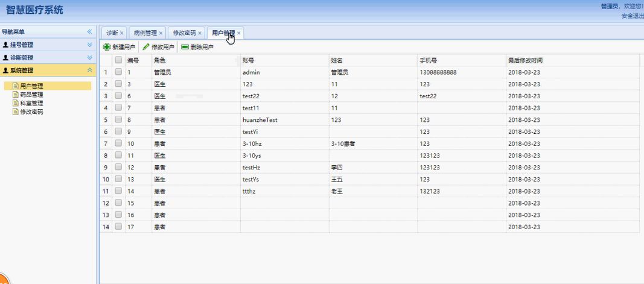Sort by the 角色 column header
Image resolution: width=644 pixels, height=284 pixels.
pos(196,60)
